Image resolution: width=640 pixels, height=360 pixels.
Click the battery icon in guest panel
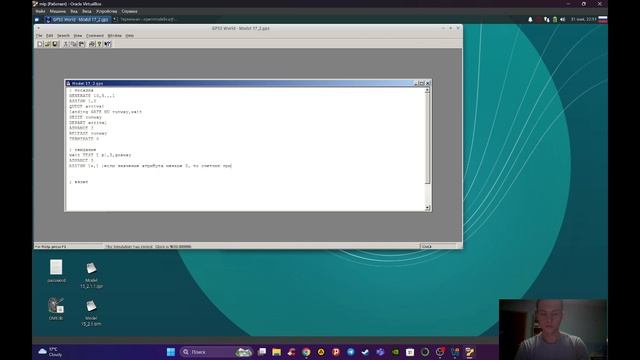[555, 19]
